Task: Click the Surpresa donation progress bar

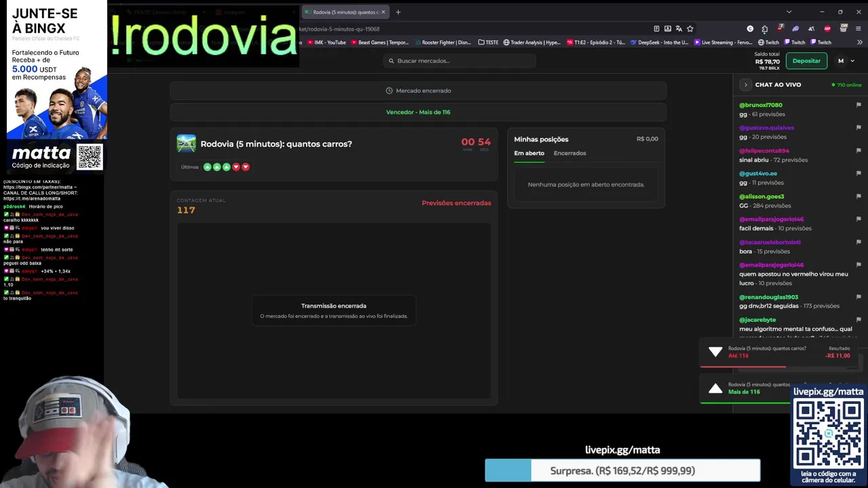Action: pyautogui.click(x=623, y=470)
